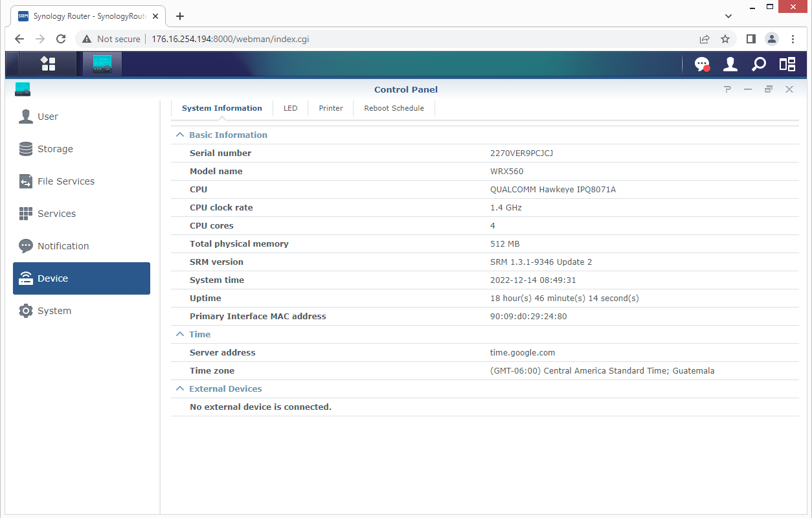Click the Control Panel help question mark
Screen dimensions: 812x518
[x=728, y=89]
